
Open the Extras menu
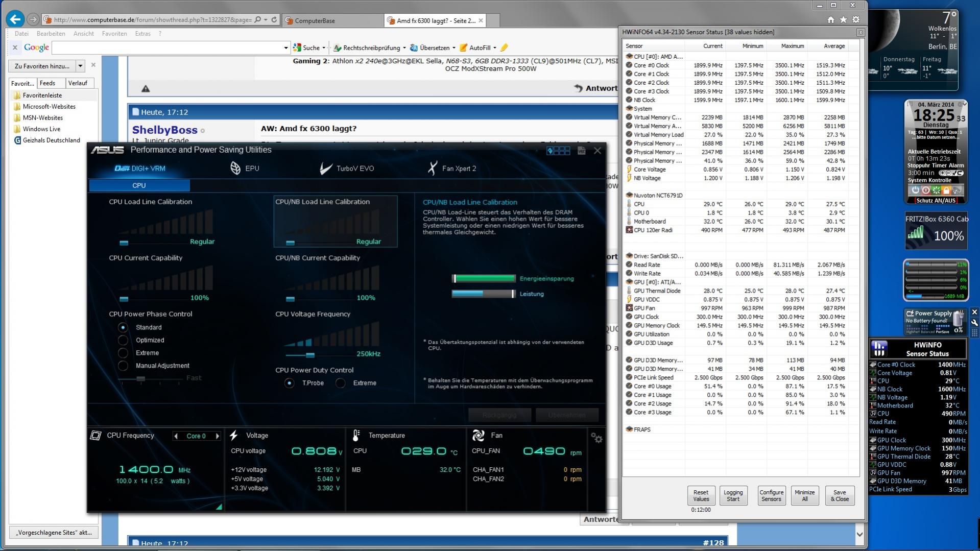tap(142, 34)
